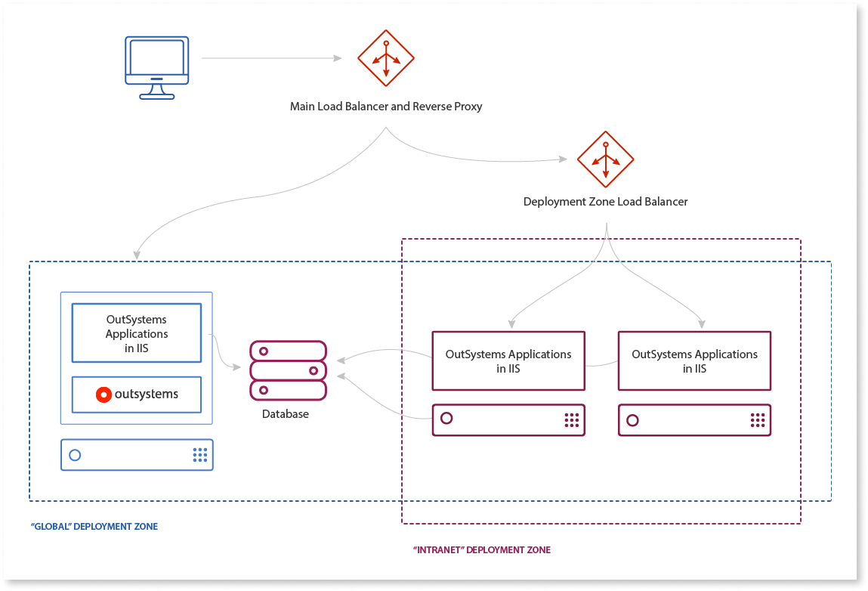Viewport: 868px width, 591px height.
Task: Select the left OutSystems Applications in IIS box
Action: pos(508,360)
